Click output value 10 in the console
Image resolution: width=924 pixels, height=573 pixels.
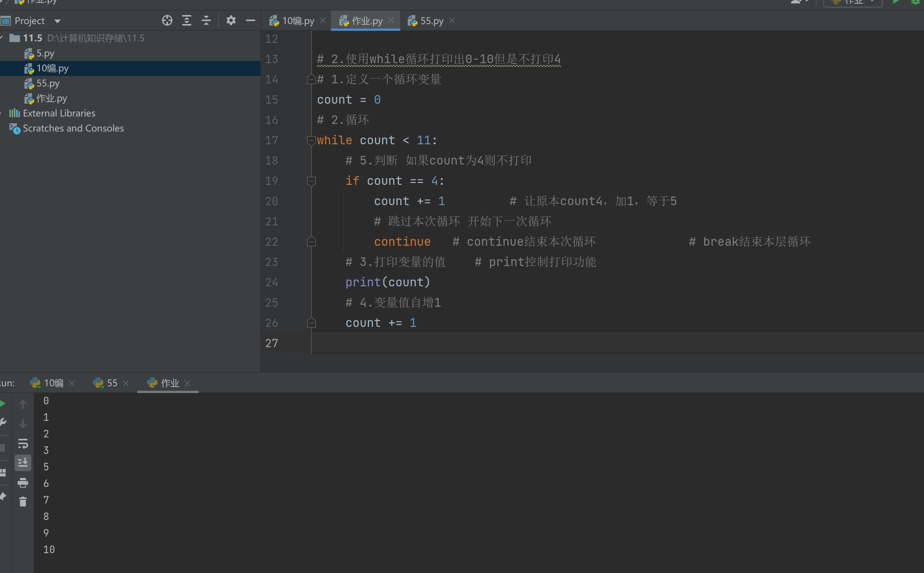coord(49,549)
